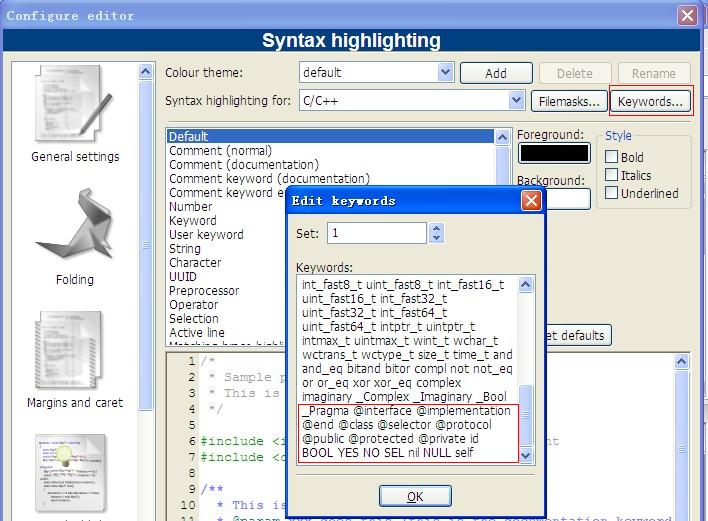Select Number in style list
The height and width of the screenshot is (521, 708).
tap(190, 206)
